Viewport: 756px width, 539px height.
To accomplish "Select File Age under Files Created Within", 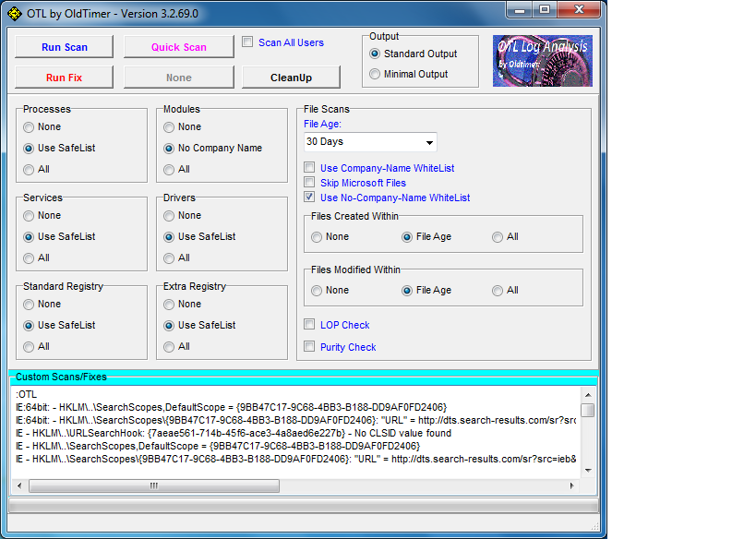I will [x=407, y=236].
